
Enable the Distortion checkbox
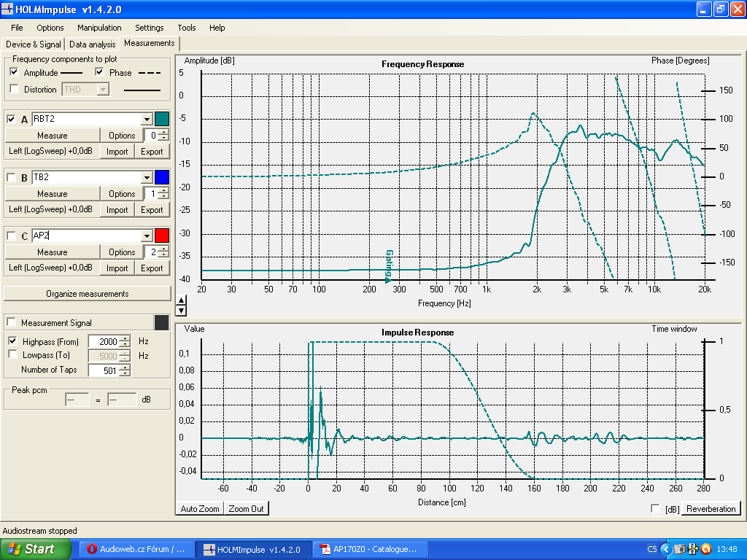click(15, 89)
